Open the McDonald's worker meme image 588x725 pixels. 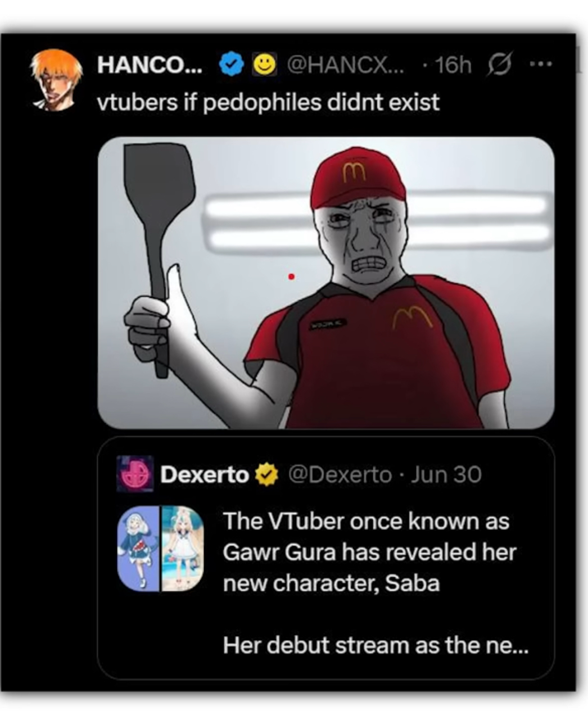point(326,283)
